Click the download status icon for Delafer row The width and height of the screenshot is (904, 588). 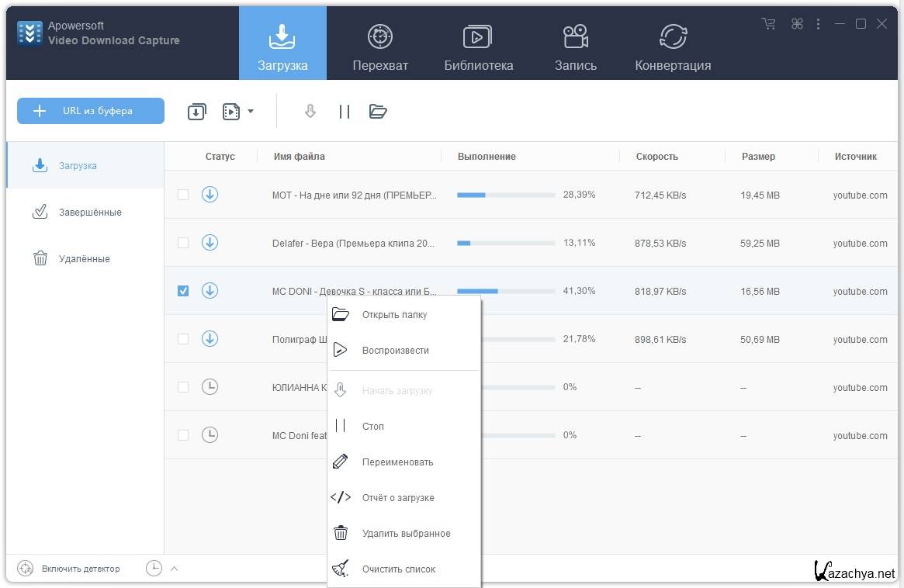click(210, 243)
